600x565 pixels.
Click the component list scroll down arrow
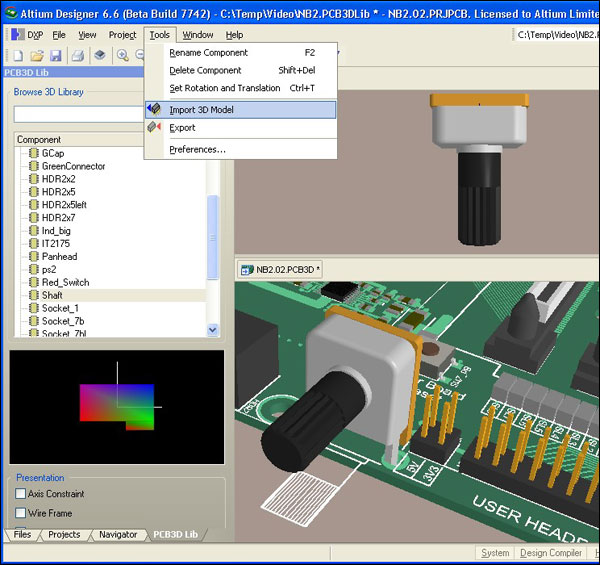pyautogui.click(x=213, y=330)
